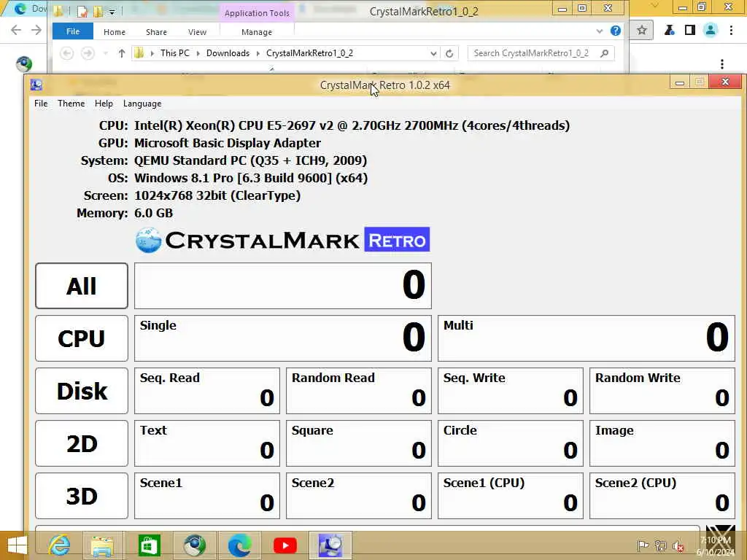747x560 pixels.
Task: Open File Explorer from taskbar
Action: (x=102, y=545)
